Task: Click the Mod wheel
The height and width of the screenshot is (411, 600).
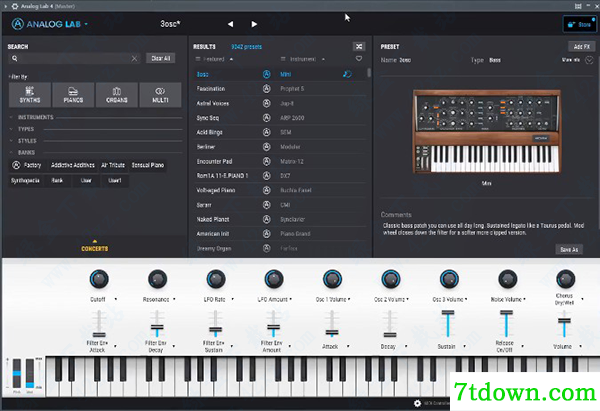Action: click(30, 373)
